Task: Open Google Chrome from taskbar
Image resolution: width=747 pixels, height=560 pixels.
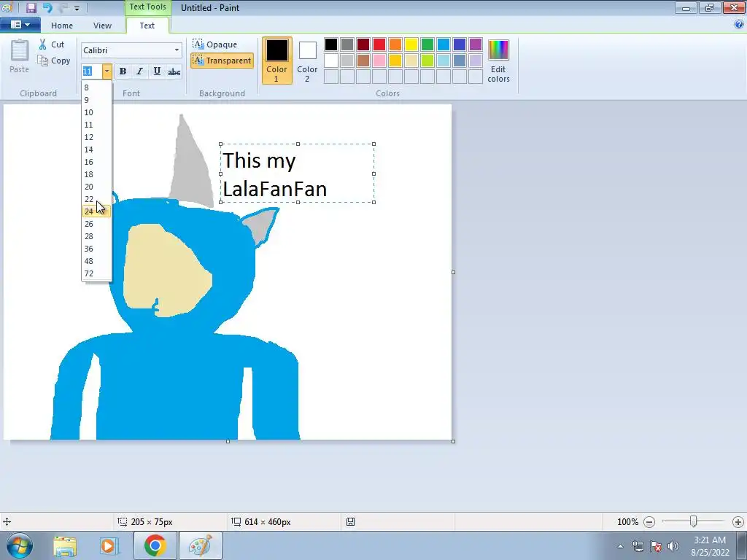Action: (155, 545)
